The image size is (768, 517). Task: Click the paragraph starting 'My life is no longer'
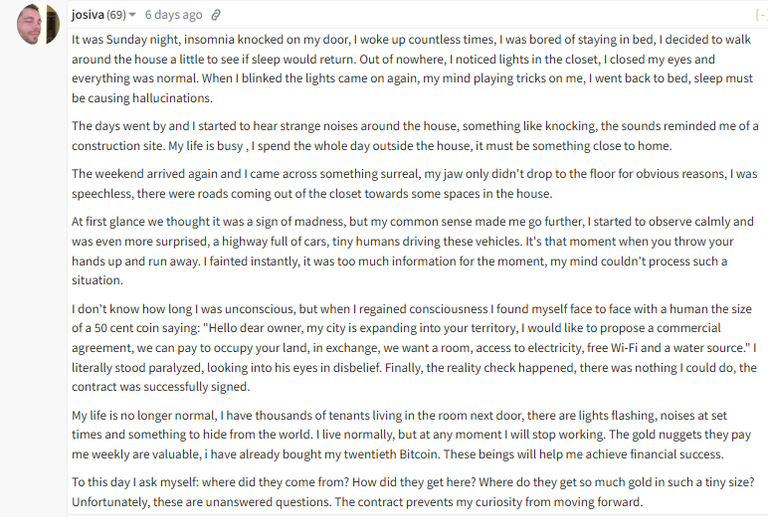[411, 435]
